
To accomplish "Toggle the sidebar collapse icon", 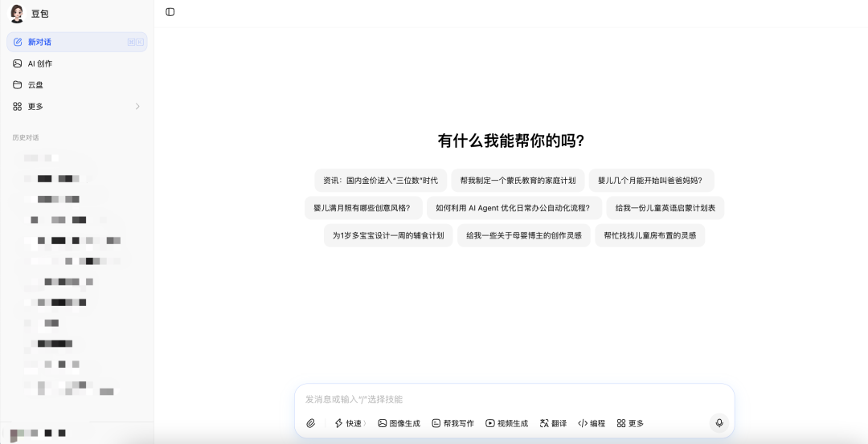I will [x=170, y=12].
